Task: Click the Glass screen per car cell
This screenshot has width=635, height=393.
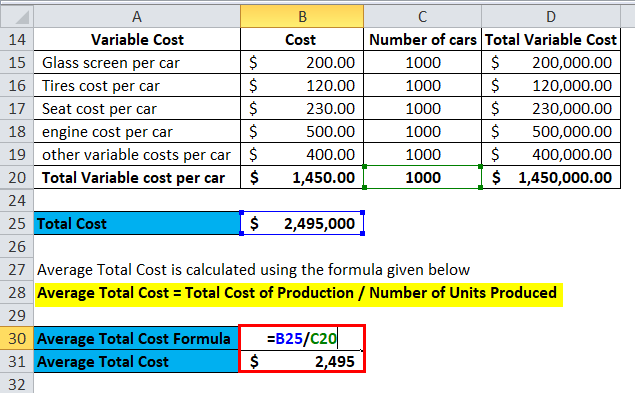Action: pyautogui.click(x=137, y=63)
